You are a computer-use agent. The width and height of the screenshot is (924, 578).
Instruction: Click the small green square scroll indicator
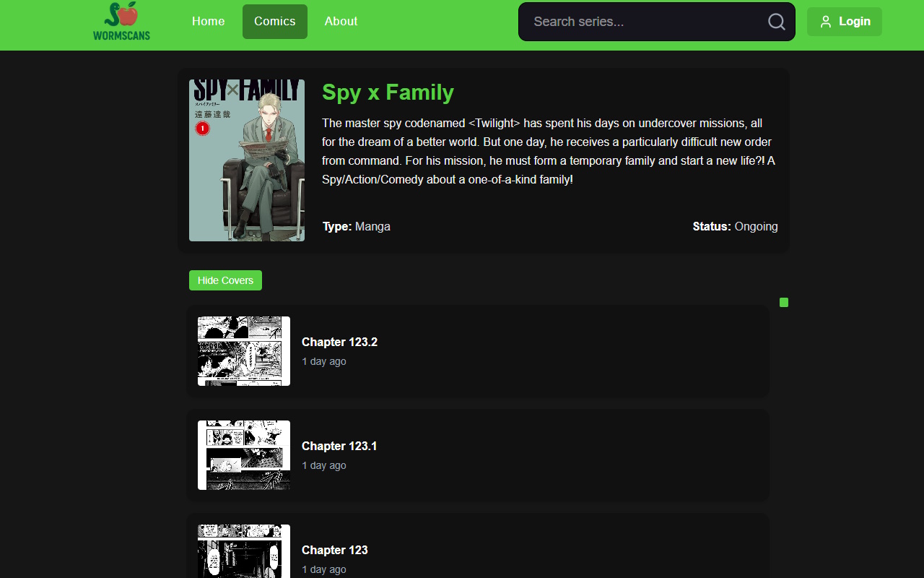[x=784, y=302]
